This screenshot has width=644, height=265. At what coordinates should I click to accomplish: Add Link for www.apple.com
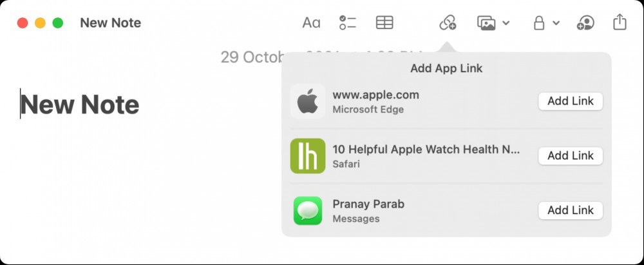[571, 101]
